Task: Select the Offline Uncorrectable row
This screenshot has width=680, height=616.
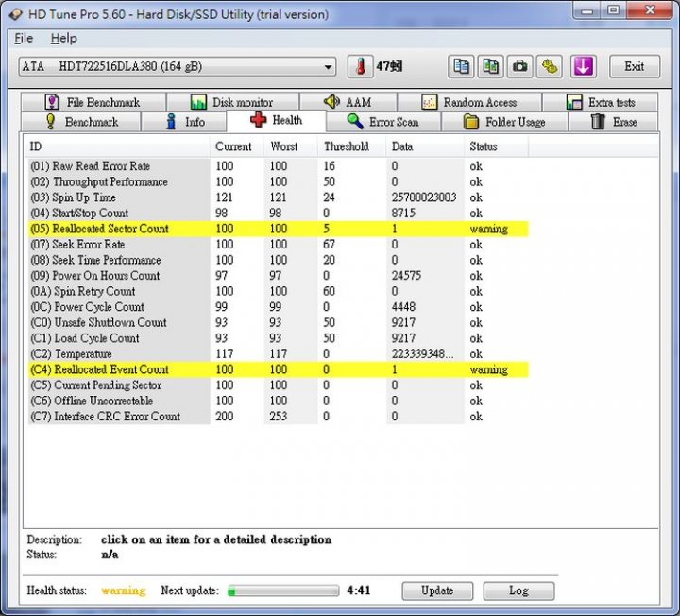Action: click(279, 401)
